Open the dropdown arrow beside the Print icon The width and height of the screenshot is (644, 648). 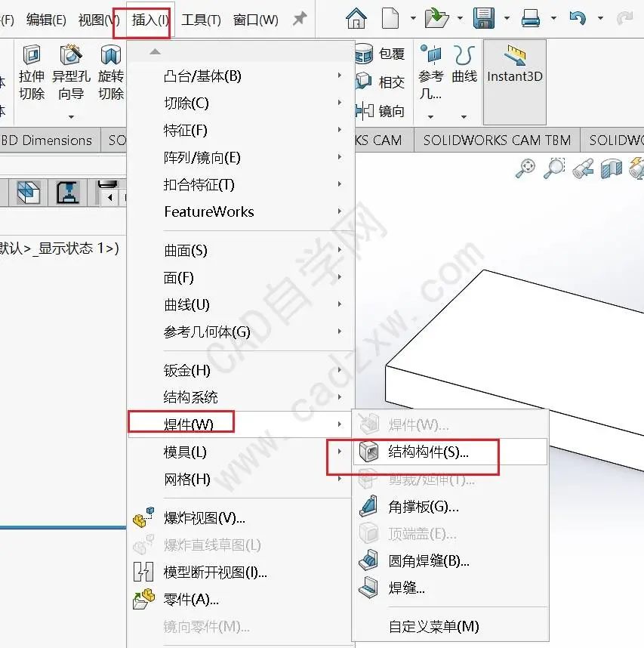(x=553, y=18)
